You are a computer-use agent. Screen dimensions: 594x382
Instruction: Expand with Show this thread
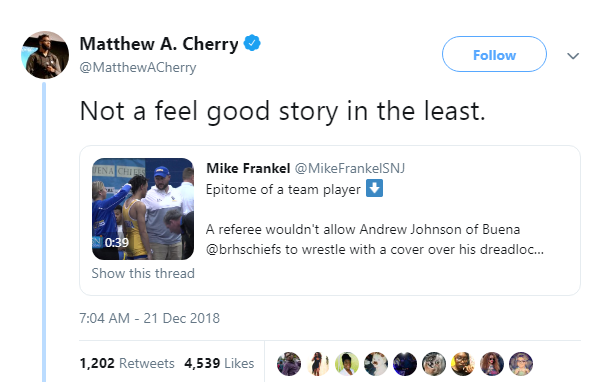click(143, 273)
